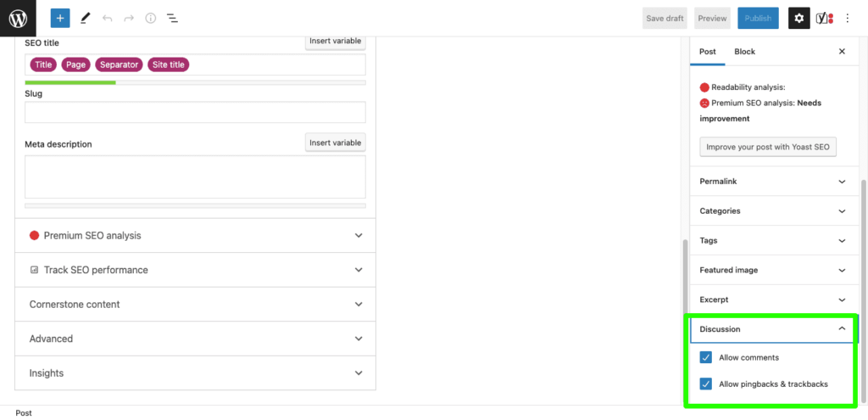The height and width of the screenshot is (420, 868).
Task: Expand the Premium SEO analysis section
Action: [x=196, y=236]
